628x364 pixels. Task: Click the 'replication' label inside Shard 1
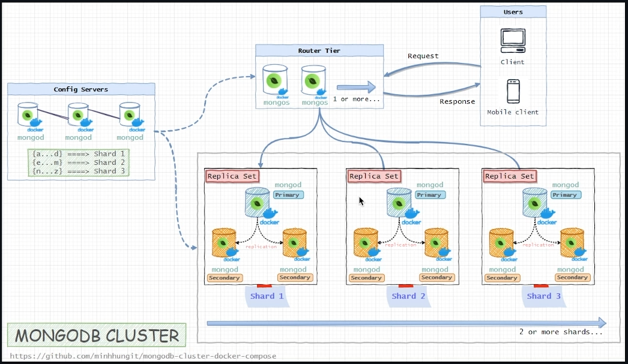tap(261, 247)
